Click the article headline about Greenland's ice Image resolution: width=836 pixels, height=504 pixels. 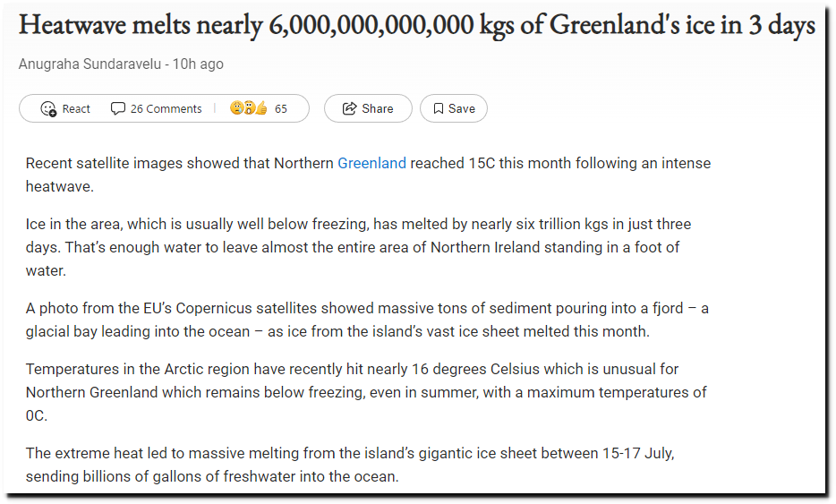pos(417,25)
